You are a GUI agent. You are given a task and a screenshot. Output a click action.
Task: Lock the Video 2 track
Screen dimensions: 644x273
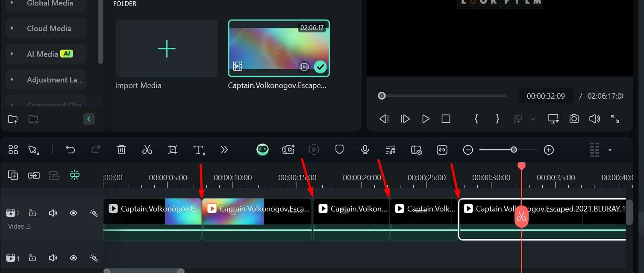(32, 213)
